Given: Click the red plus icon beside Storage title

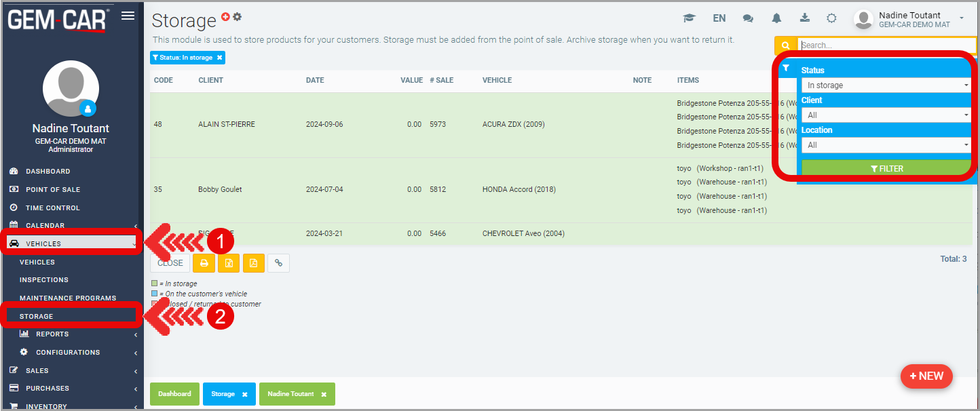Looking at the screenshot, I should pyautogui.click(x=226, y=17).
